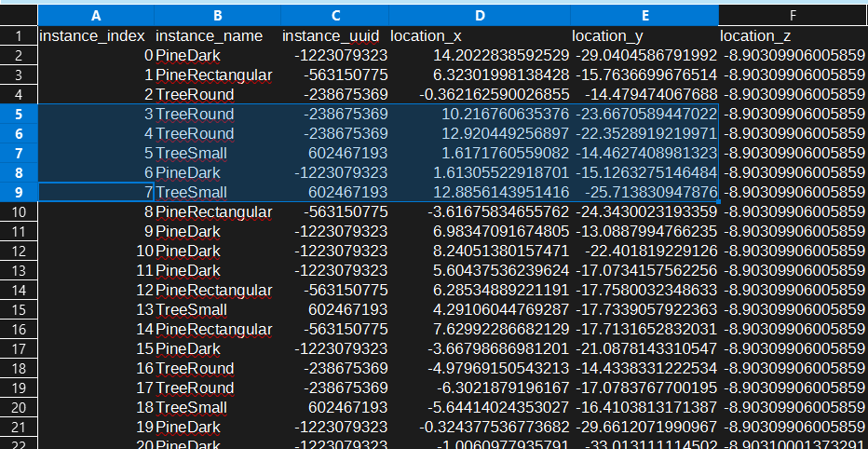The image size is (868, 449).
Task: Click the instance_index cell in row 1
Action: [94, 35]
